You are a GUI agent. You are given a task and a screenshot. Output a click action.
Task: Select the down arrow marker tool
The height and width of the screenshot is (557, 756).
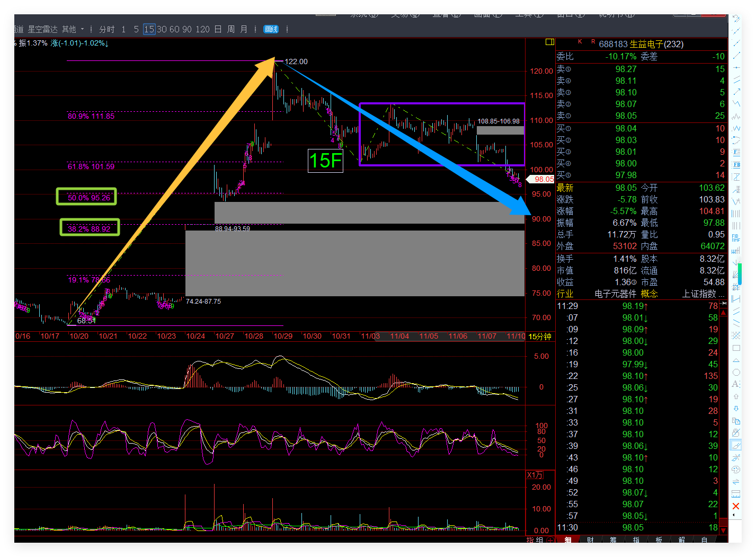click(736, 409)
